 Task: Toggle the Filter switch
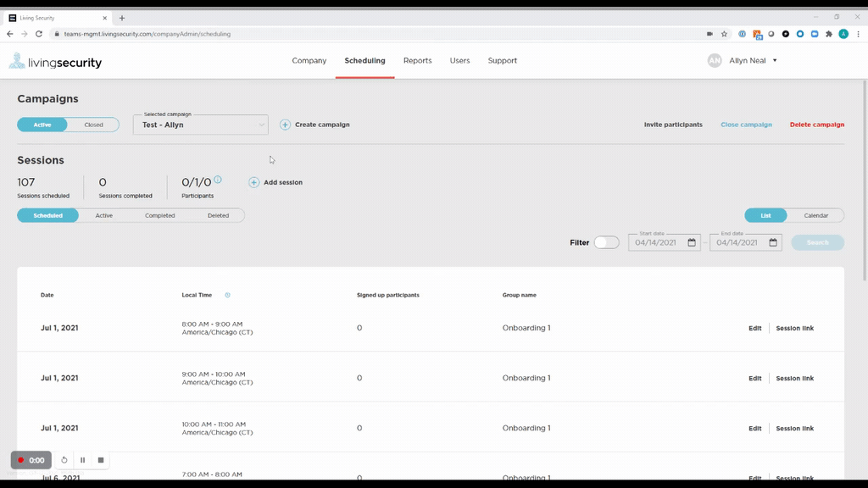click(x=606, y=242)
